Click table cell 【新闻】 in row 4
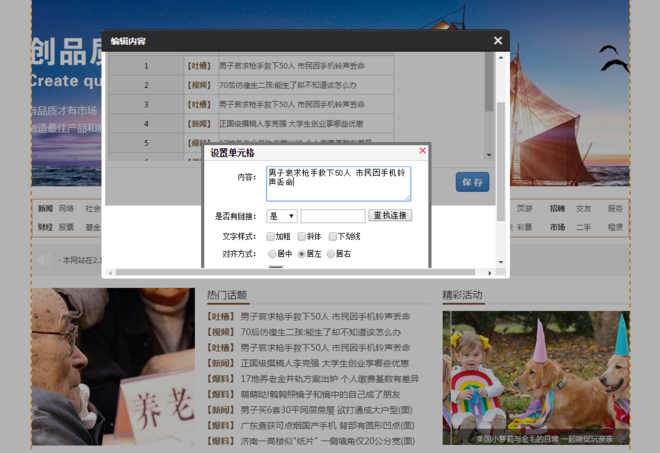The image size is (660, 453). point(201,124)
